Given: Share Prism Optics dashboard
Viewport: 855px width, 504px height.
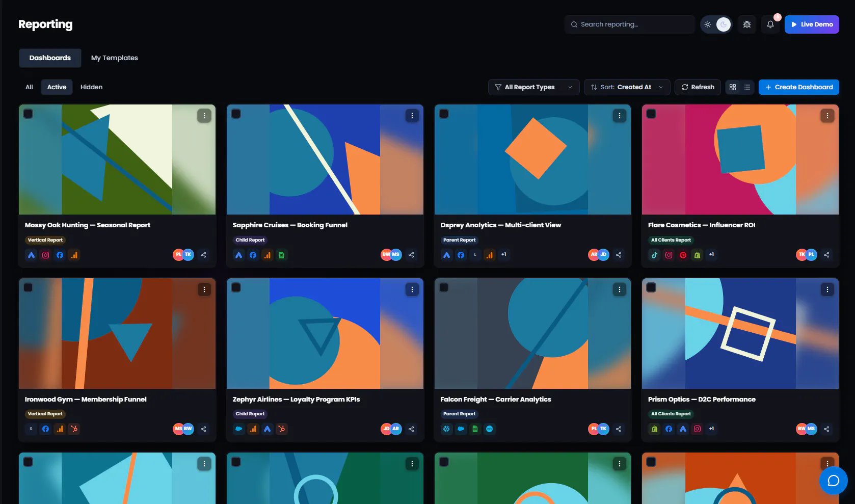Looking at the screenshot, I should tap(826, 429).
